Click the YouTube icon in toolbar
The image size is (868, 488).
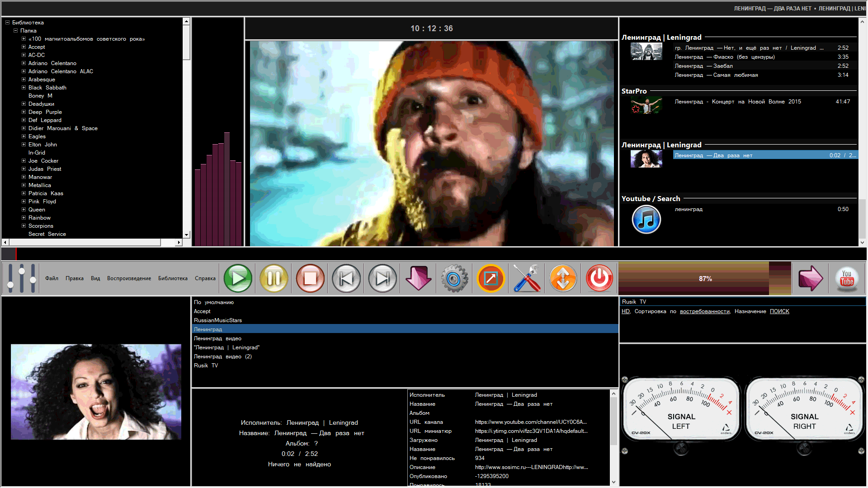coord(847,278)
